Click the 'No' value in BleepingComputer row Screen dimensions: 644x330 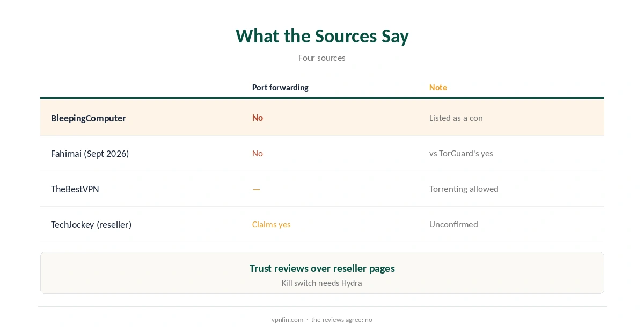(x=258, y=118)
